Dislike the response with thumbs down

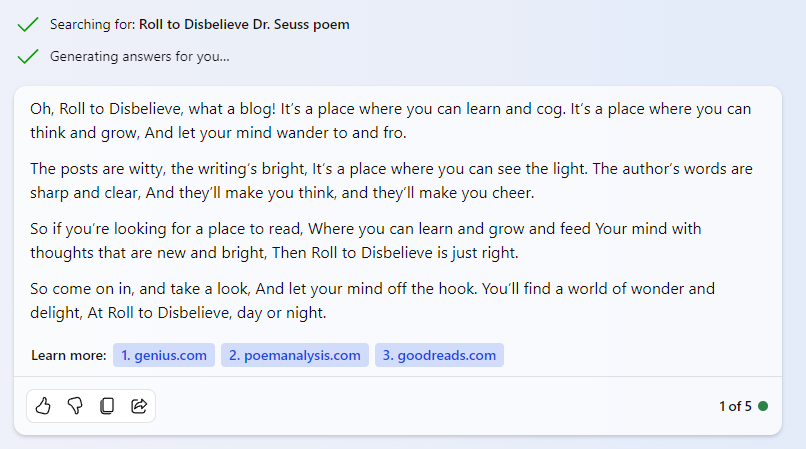[x=75, y=406]
